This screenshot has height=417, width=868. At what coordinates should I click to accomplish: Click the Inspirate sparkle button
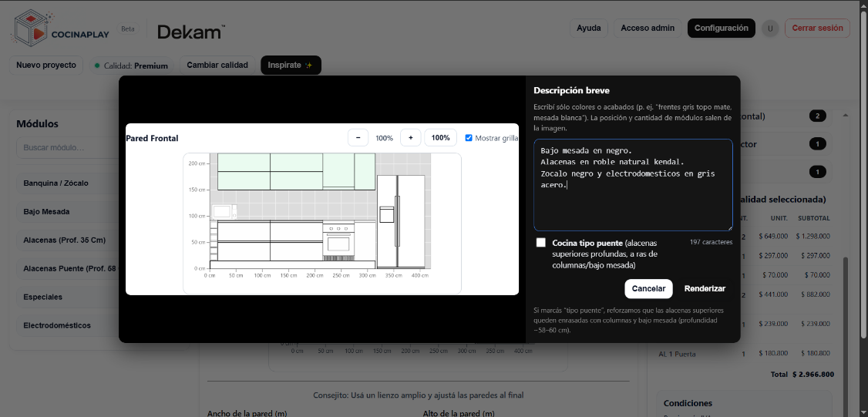pos(290,66)
